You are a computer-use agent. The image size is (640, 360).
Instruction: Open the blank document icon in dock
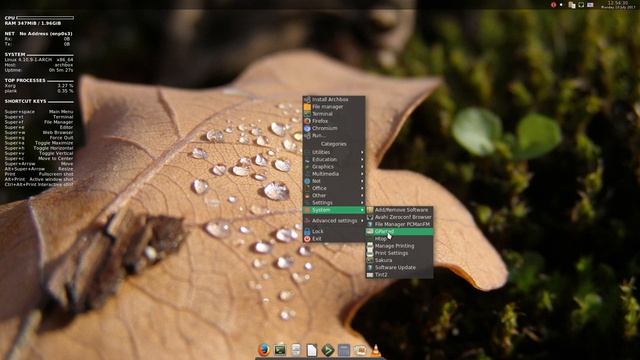[312, 350]
